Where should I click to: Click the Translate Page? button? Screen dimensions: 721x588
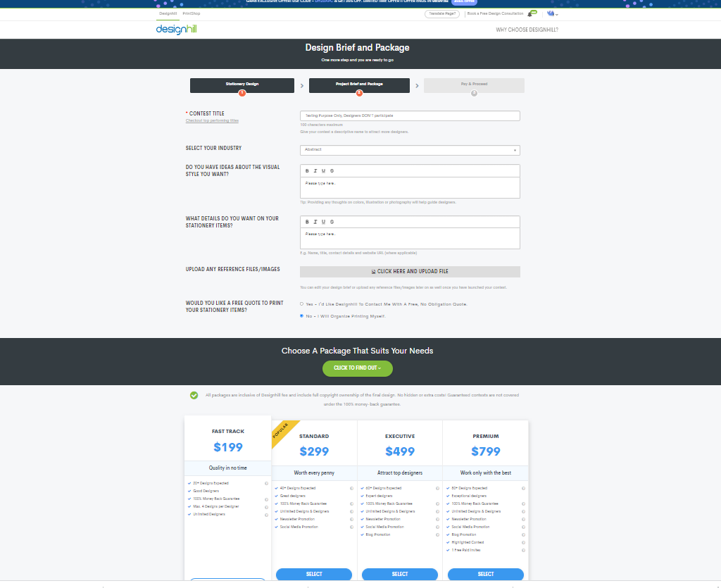click(x=442, y=14)
